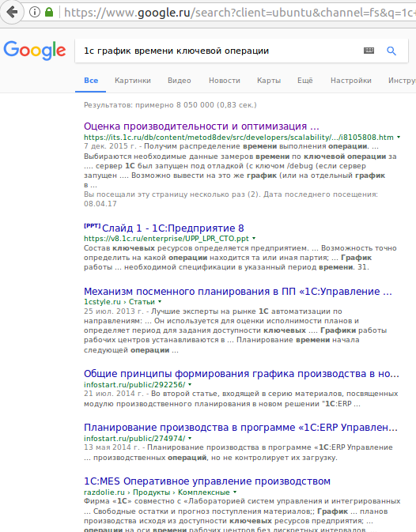Open site information icon in address bar
The height and width of the screenshot is (532, 416).
point(34,12)
